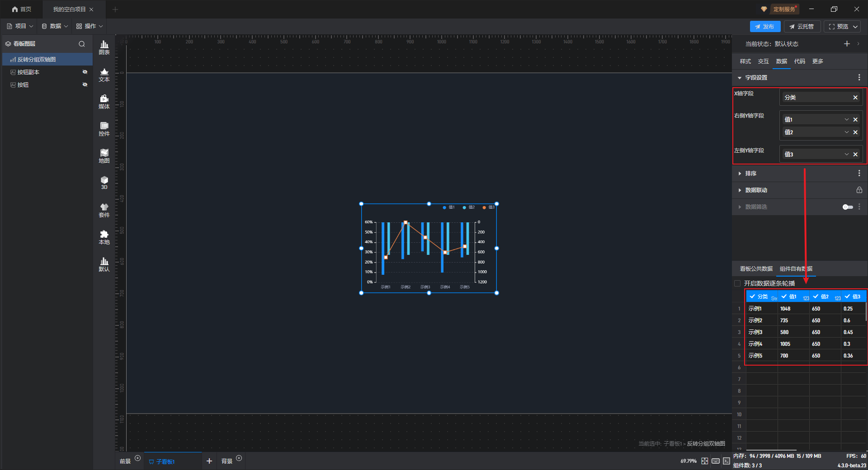The height and width of the screenshot is (470, 868).
Task: Open the 项目 menu dropdown
Action: 20,26
